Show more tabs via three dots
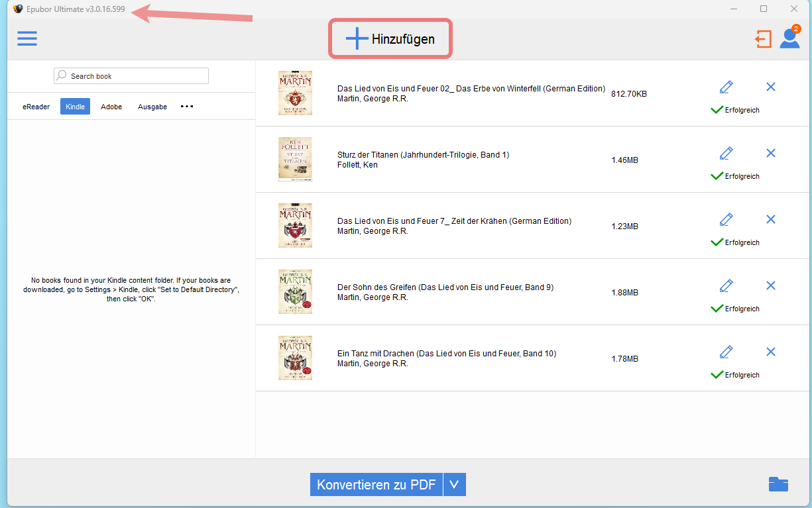The image size is (812, 508). coord(187,106)
